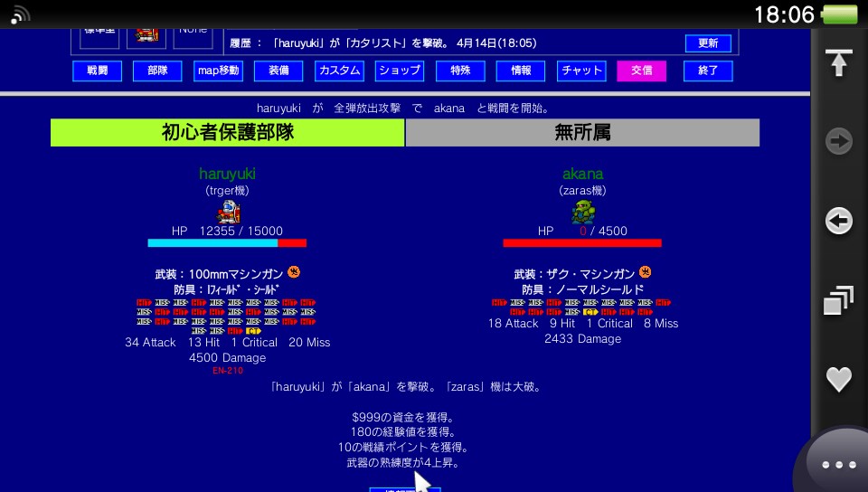Click the grayed forward arrow icon
868x492 pixels.
tap(839, 141)
